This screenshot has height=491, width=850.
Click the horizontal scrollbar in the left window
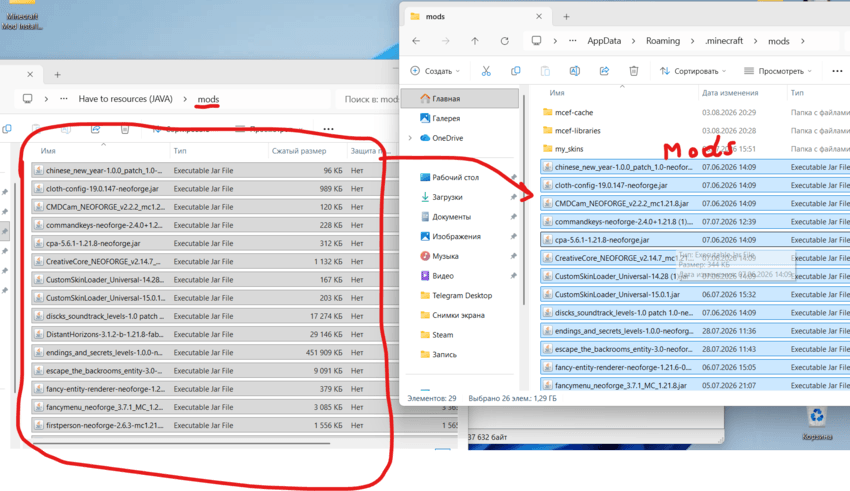click(x=182, y=443)
